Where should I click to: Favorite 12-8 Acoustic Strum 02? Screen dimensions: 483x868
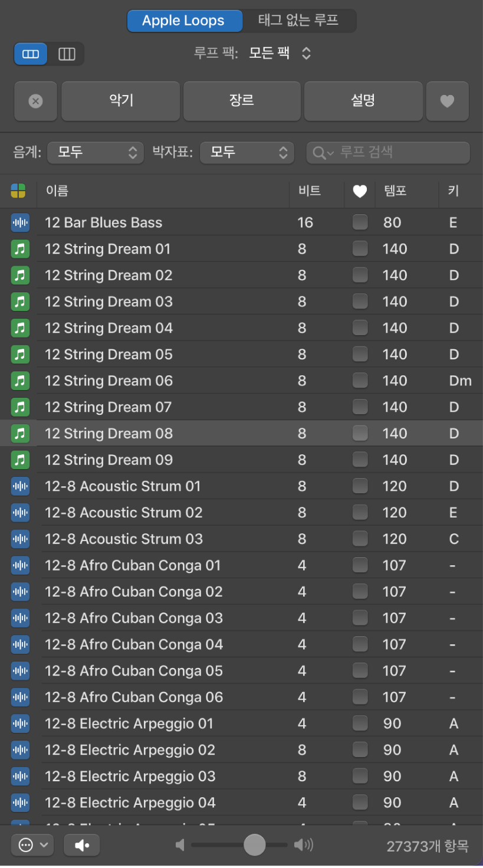tap(360, 513)
